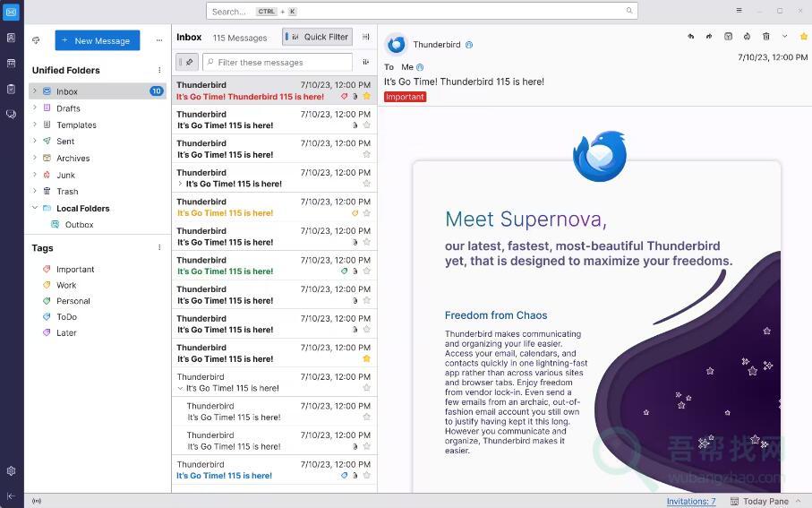The width and height of the screenshot is (812, 508).
Task: Open the More actions dropdown in message header
Action: pos(784,37)
